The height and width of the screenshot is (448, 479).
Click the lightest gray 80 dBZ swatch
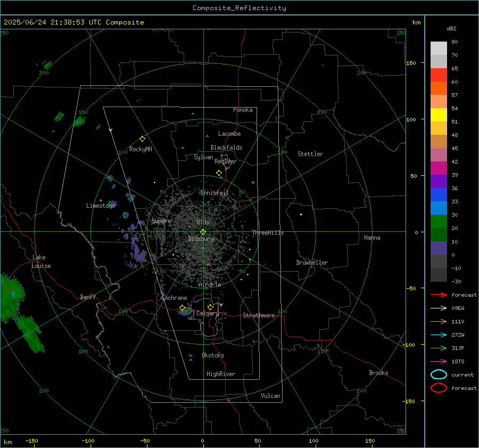pyautogui.click(x=439, y=48)
